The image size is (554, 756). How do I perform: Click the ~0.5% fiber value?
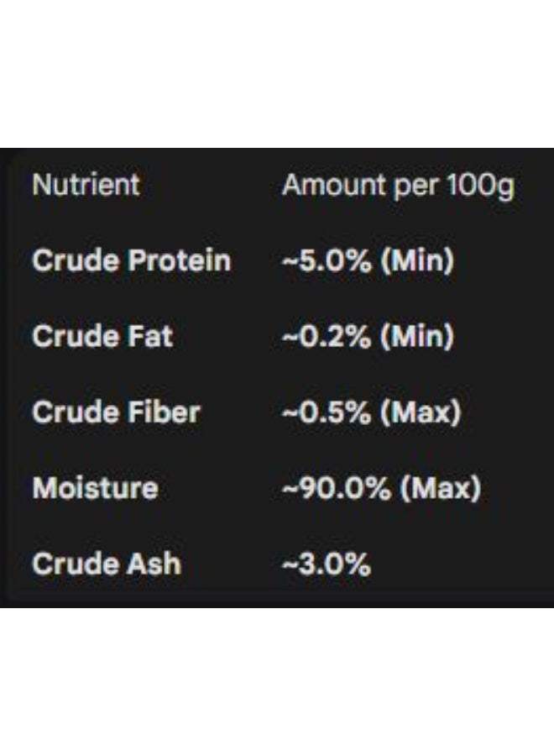click(x=327, y=412)
